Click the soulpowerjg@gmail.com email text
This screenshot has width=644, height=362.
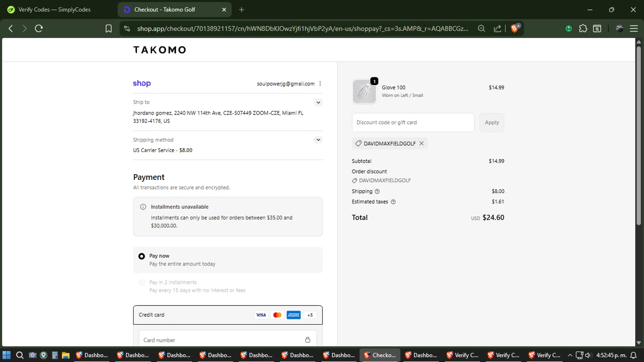[x=286, y=84]
